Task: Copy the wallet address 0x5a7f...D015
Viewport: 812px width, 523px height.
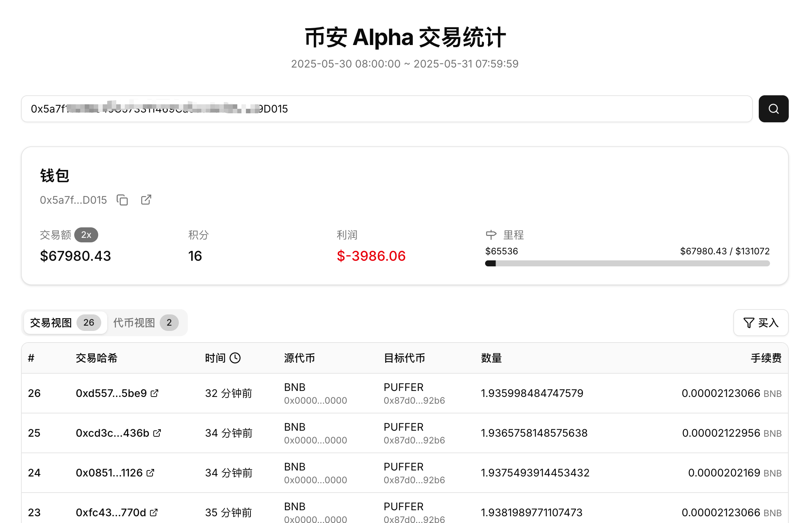Action: 122,200
